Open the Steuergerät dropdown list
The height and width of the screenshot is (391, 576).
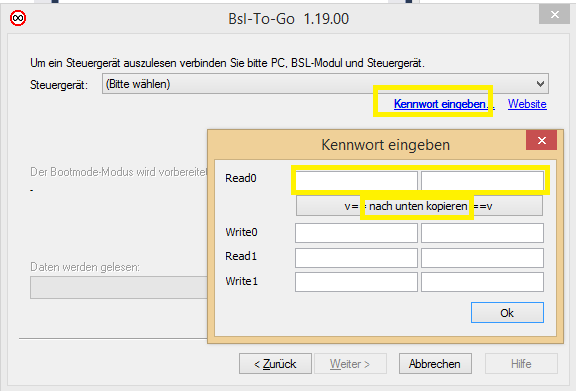(325, 84)
